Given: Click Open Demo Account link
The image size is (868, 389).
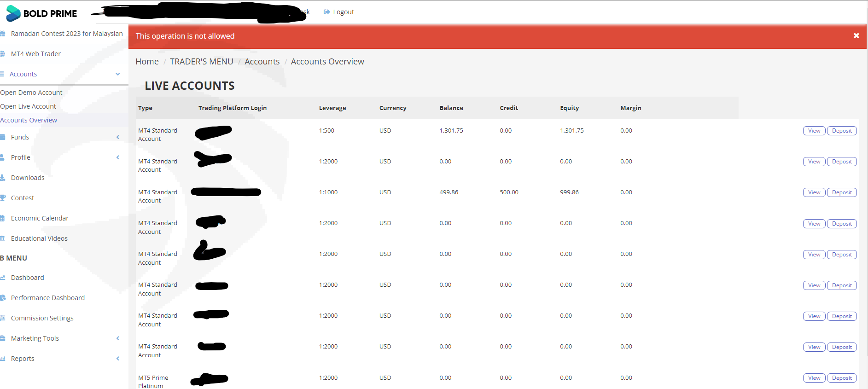Looking at the screenshot, I should point(31,93).
